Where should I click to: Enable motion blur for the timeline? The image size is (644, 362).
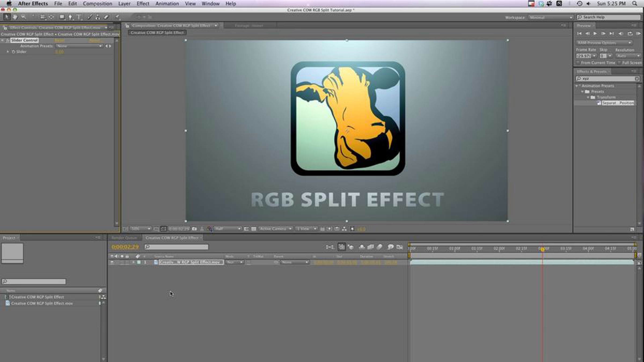[379, 247]
